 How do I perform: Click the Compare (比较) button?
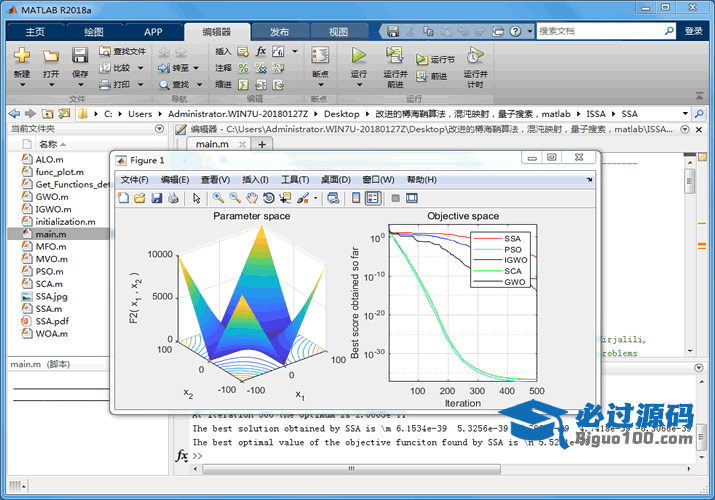pos(115,68)
